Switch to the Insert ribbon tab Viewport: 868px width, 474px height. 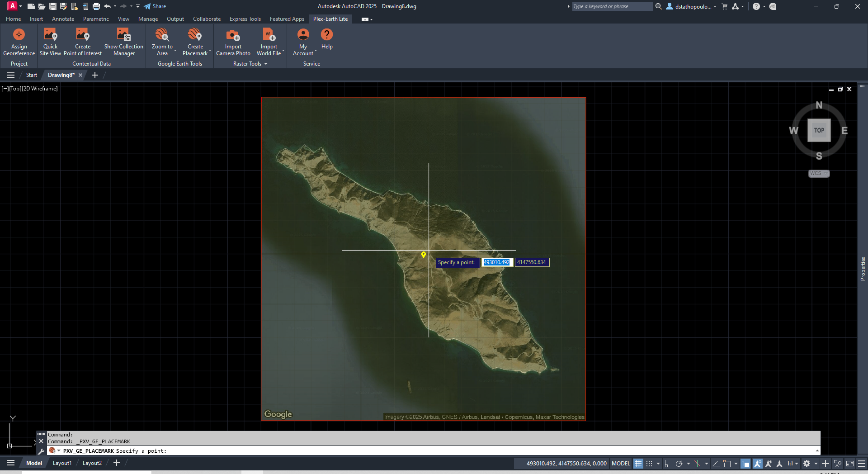tap(36, 19)
